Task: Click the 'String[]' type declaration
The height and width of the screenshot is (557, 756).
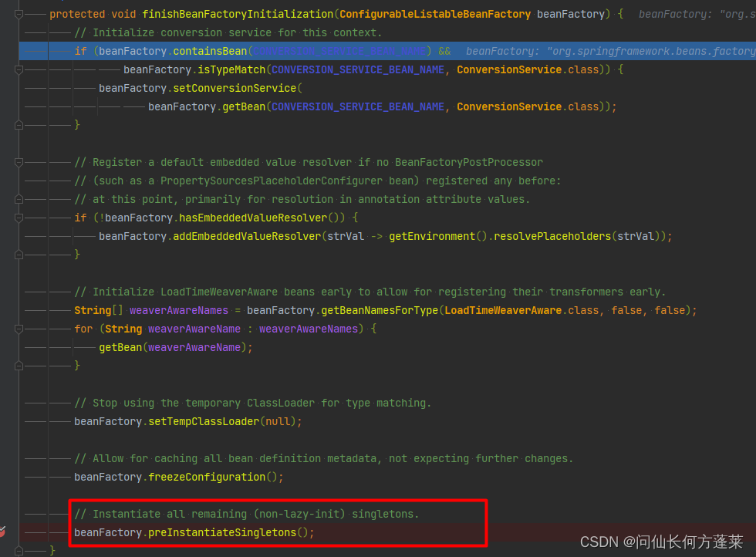Action: (99, 311)
